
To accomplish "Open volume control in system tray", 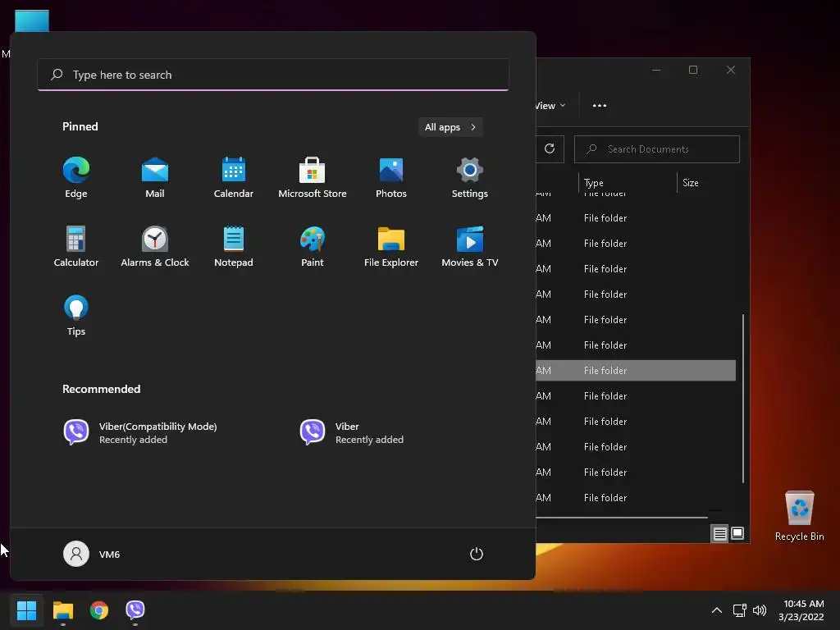I will tap(760, 610).
